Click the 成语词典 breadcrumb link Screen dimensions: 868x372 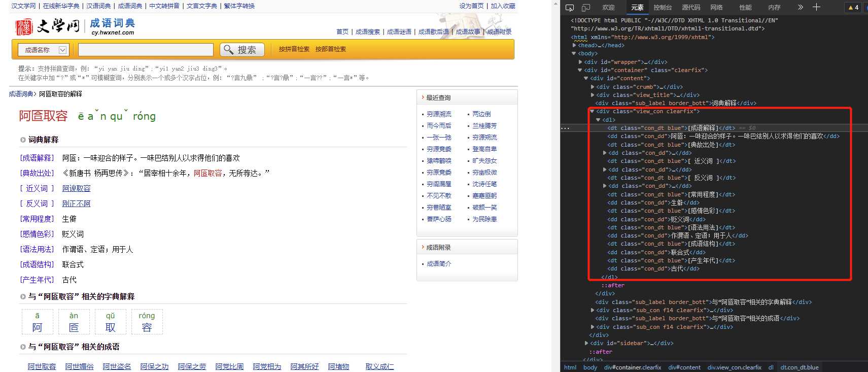tap(21, 94)
